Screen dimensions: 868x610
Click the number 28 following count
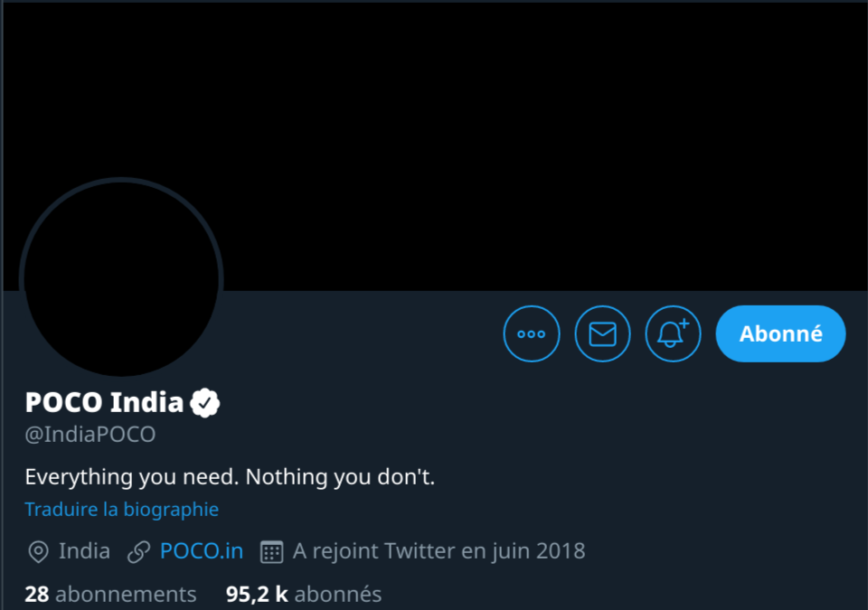coord(36,594)
